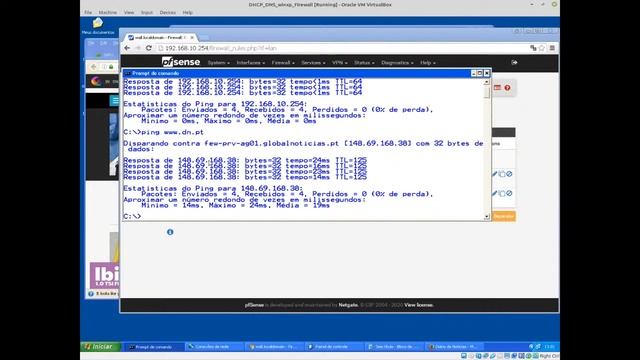Click the address bar showing 192.168.10.254
The height and width of the screenshot is (360, 640).
pos(343,48)
